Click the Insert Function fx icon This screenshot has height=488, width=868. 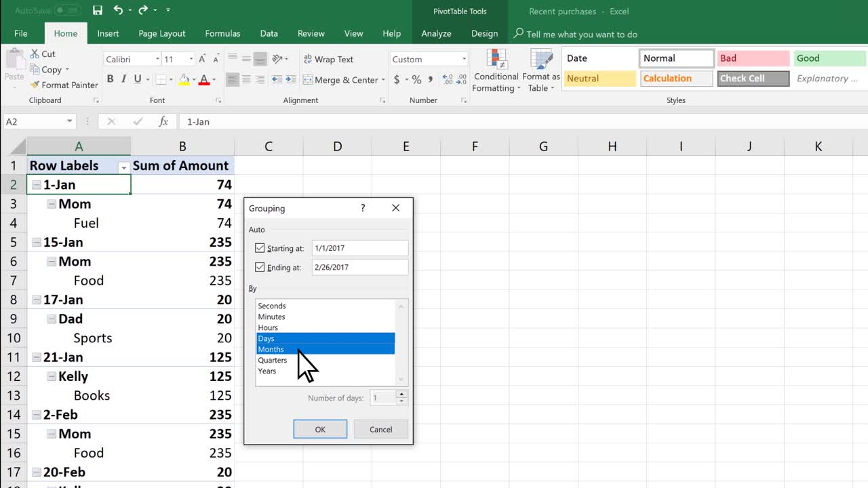pyautogui.click(x=163, y=121)
